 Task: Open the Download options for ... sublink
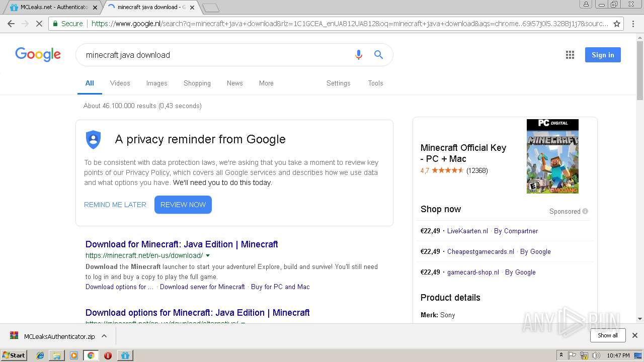pos(119,287)
